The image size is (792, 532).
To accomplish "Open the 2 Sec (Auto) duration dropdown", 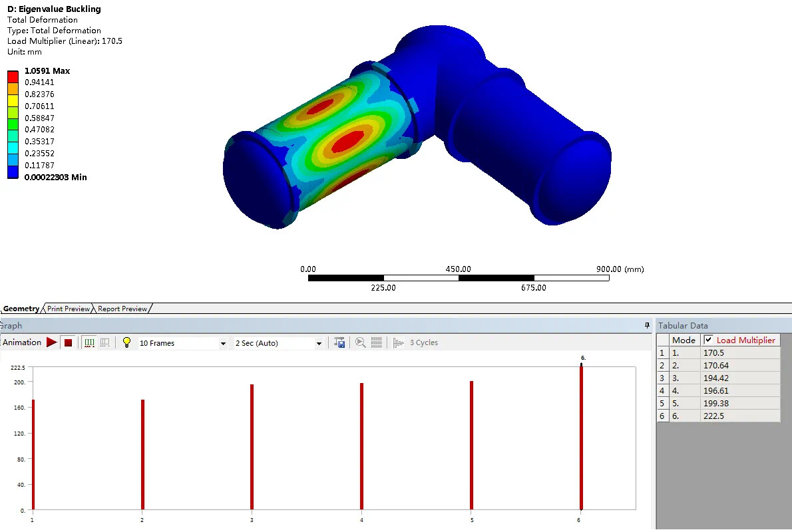I will pos(319,343).
